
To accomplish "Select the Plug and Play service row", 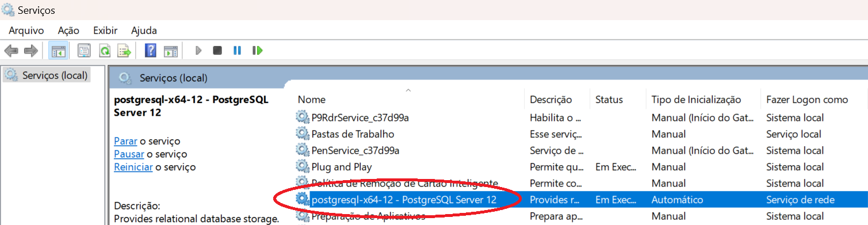I will pyautogui.click(x=580, y=167).
